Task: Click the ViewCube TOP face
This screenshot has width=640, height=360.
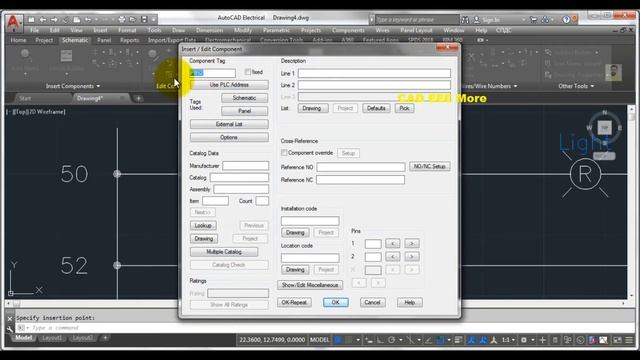Action: (x=604, y=128)
